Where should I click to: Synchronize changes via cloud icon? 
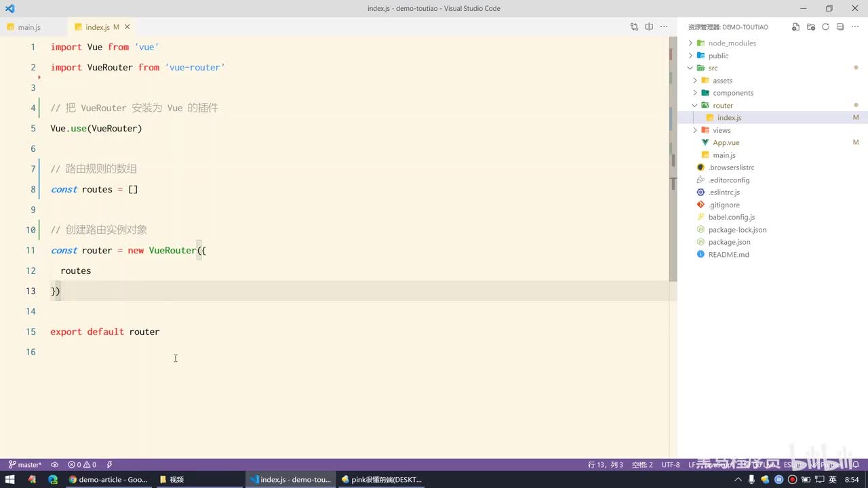pos(54,465)
